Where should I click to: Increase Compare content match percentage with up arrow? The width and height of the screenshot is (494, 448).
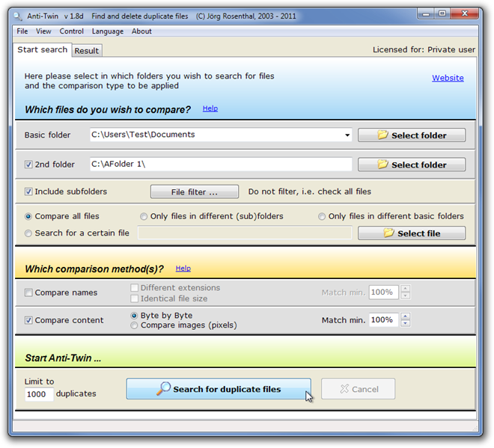[x=405, y=316]
